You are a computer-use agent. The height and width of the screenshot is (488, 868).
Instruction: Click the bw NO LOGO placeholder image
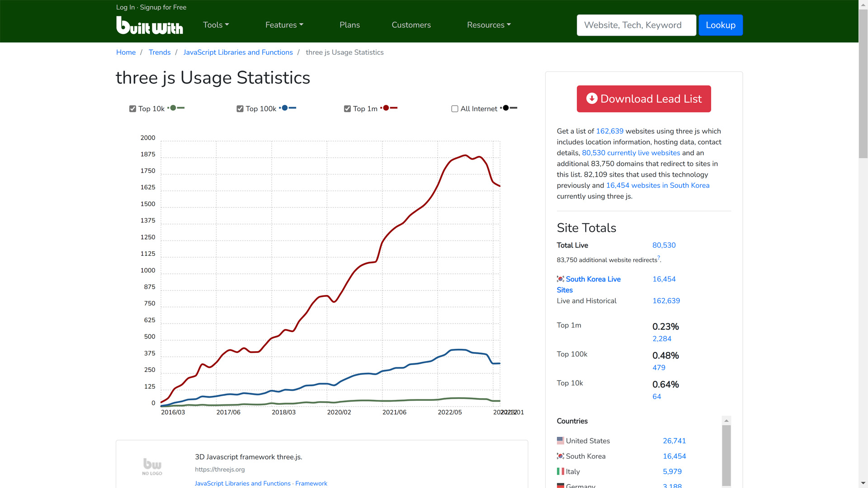(152, 467)
